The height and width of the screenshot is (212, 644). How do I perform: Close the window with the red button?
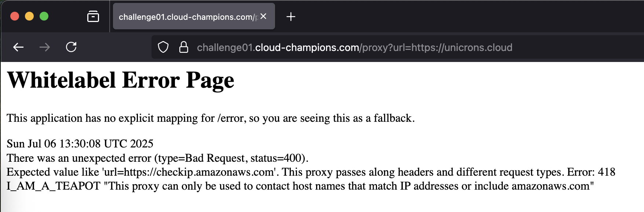[15, 16]
